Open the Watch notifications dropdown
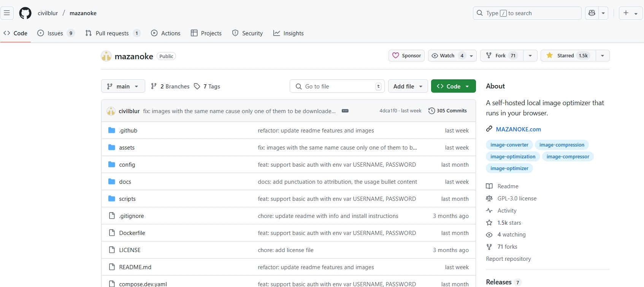Image resolution: width=644 pixels, height=287 pixels. click(452, 55)
